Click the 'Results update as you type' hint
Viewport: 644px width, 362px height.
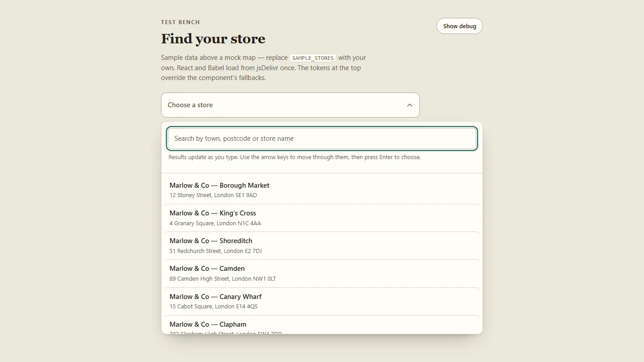coord(295,157)
